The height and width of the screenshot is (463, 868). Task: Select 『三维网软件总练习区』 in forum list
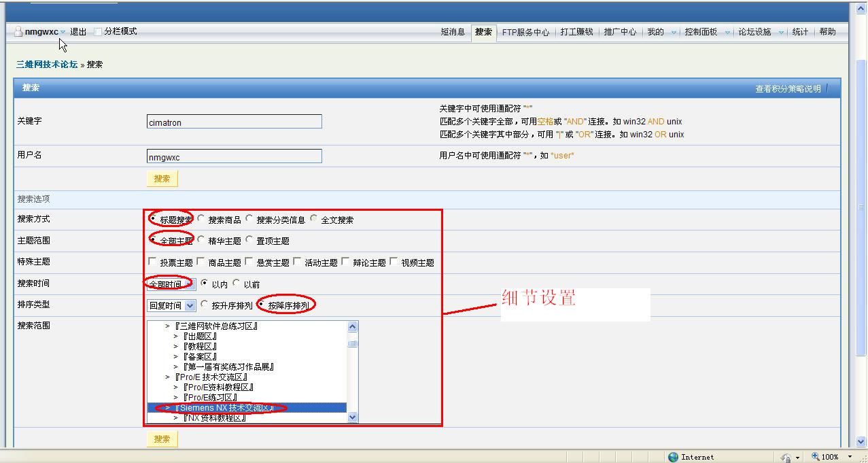coord(215,326)
